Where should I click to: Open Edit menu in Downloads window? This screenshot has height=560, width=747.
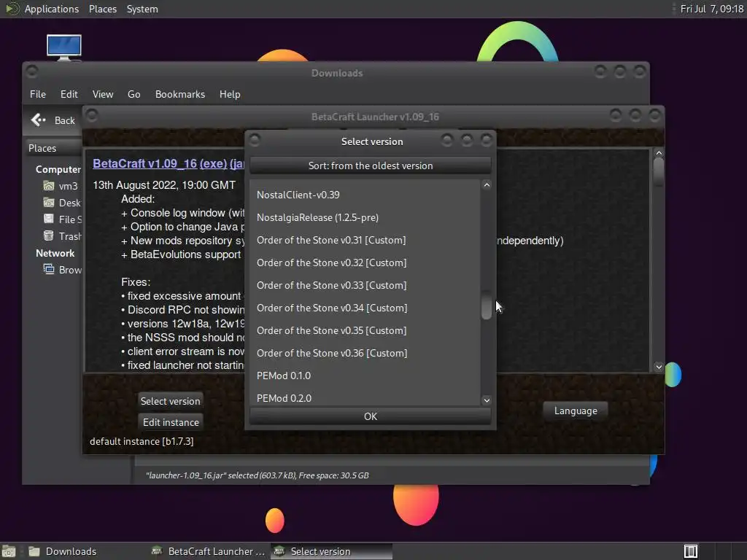click(x=69, y=94)
